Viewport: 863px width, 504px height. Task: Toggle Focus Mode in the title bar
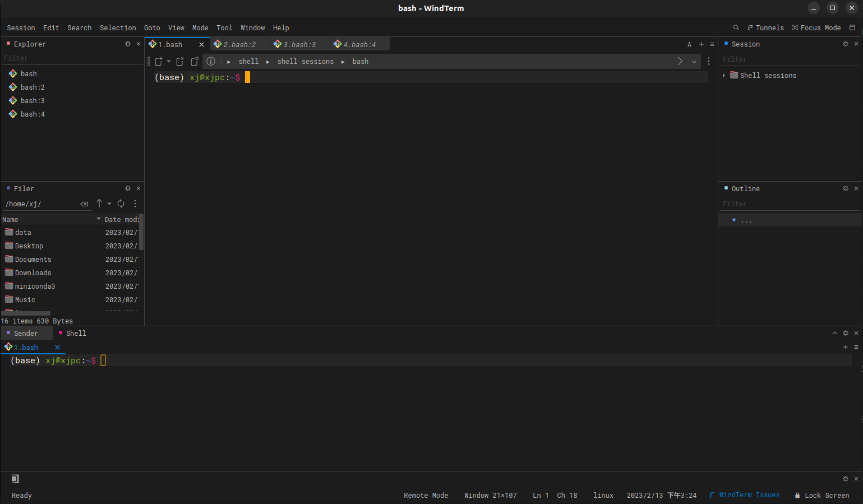816,27
